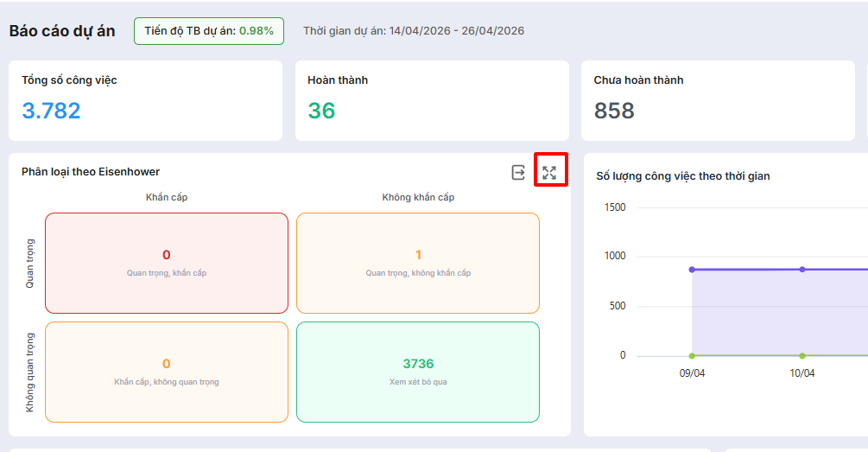This screenshot has width=868, height=452.
Task: Select the important and urgent red quadrant
Action: pos(167,263)
